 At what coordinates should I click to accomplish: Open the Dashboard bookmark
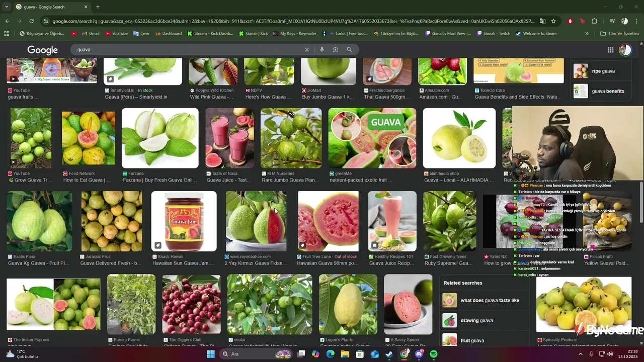coord(169,34)
